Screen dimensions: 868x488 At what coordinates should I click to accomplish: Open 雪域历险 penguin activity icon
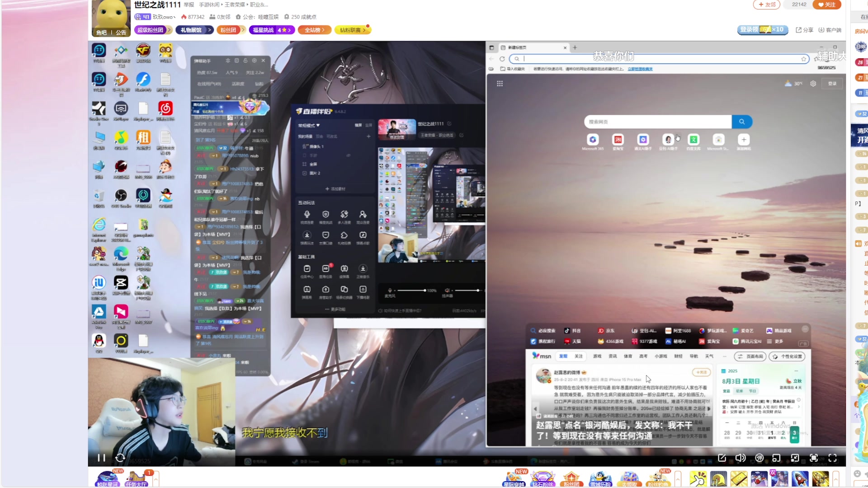pos(600,478)
